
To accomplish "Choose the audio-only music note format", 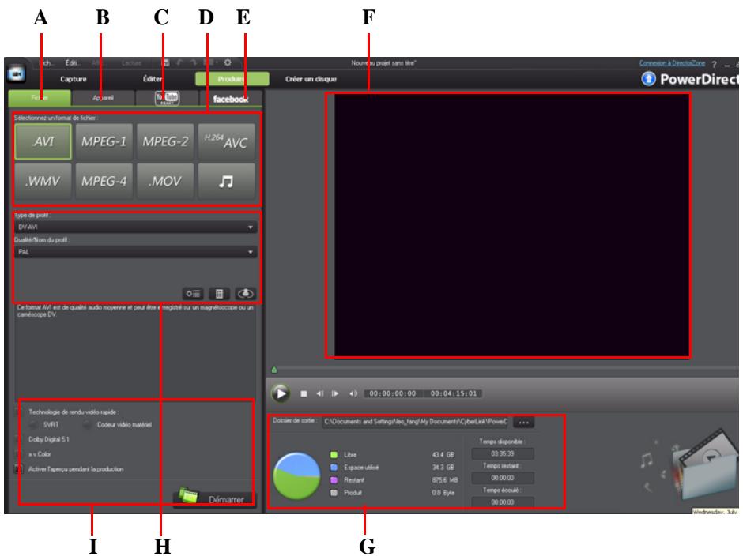I will pos(226,181).
